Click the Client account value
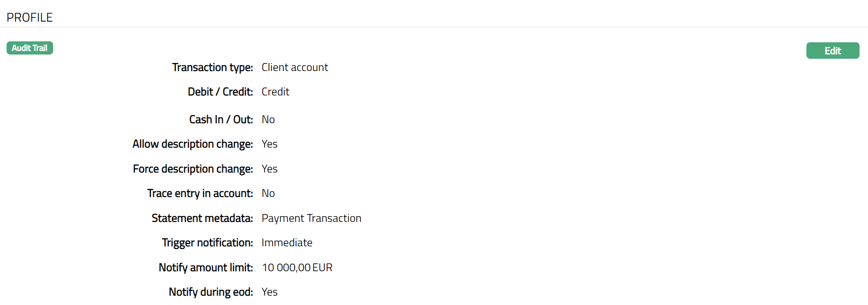This screenshot has height=305, width=868. coord(295,67)
